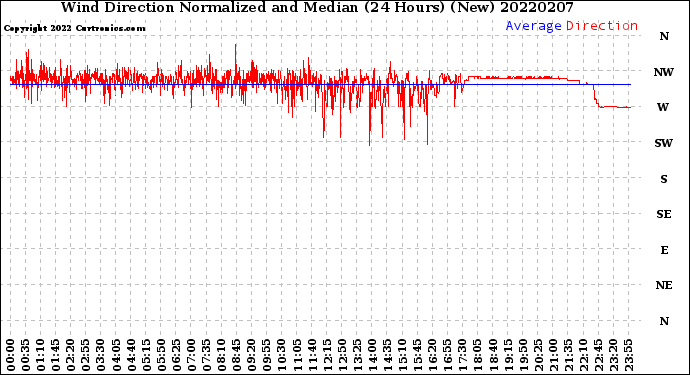The width and height of the screenshot is (690, 375).
Task: Click the 'S' axis label
Action: click(x=664, y=179)
